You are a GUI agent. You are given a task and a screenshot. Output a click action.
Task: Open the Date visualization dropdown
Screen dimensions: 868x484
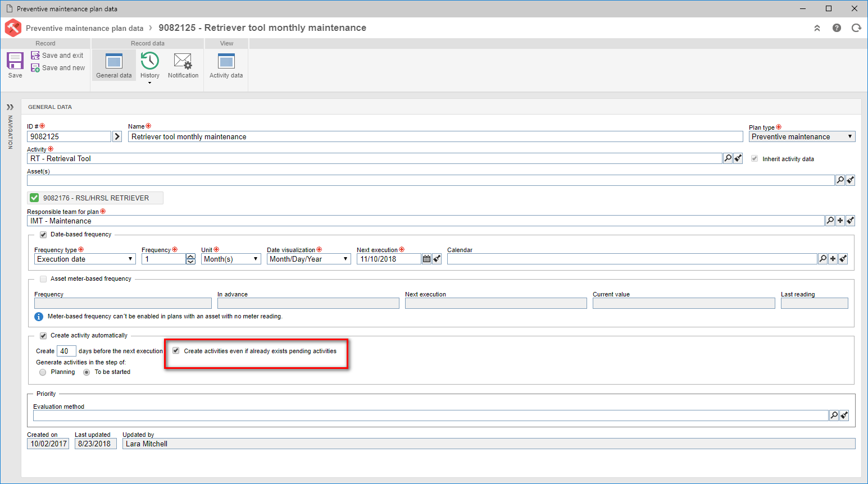(x=309, y=259)
